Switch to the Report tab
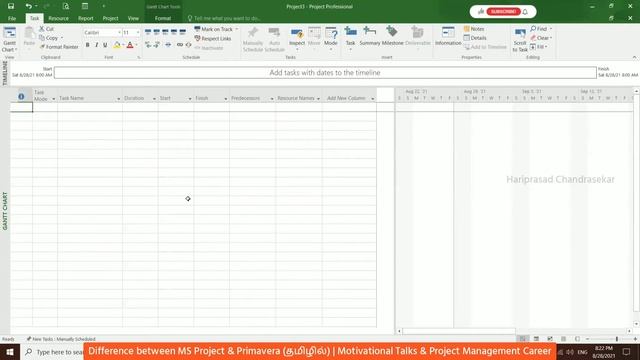This screenshot has height=360, width=640. (86, 18)
